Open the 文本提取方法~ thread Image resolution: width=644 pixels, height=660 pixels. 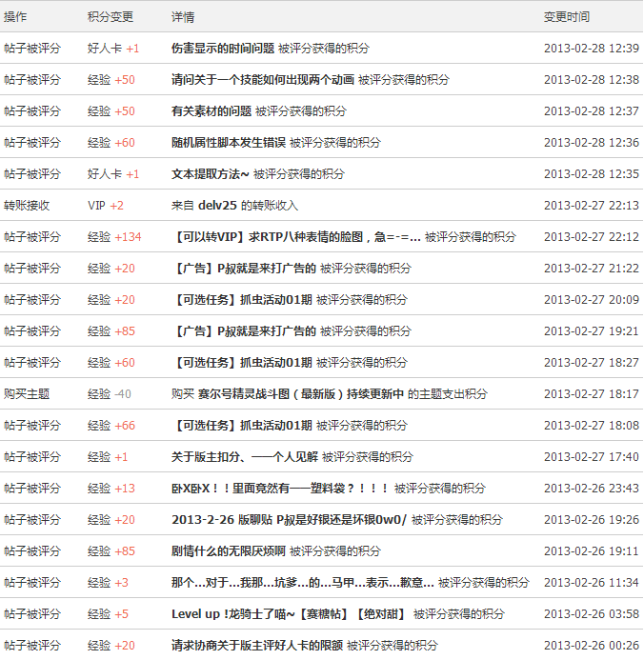pyautogui.click(x=211, y=174)
